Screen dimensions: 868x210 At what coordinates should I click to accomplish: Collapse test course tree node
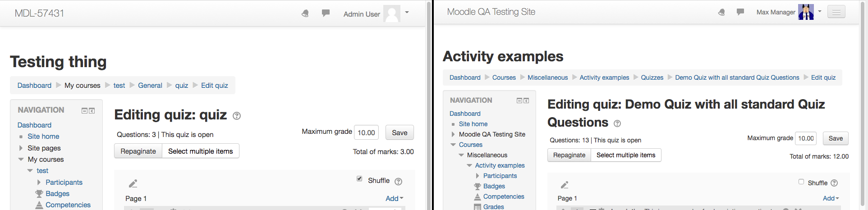tap(30, 171)
